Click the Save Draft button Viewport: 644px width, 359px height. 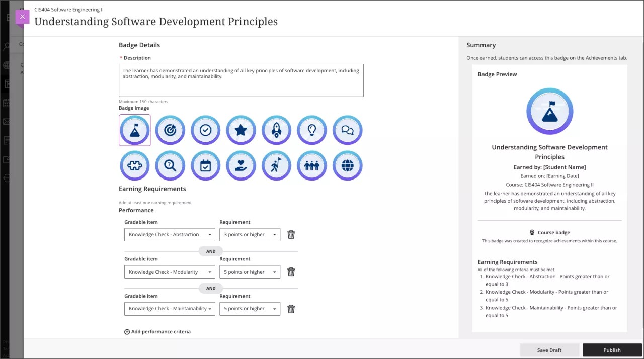[549, 350]
